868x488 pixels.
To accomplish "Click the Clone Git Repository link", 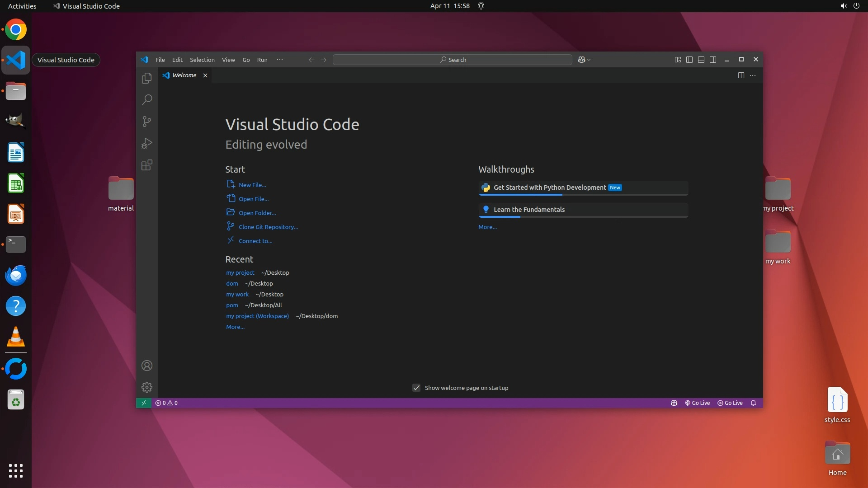I will 268,227.
